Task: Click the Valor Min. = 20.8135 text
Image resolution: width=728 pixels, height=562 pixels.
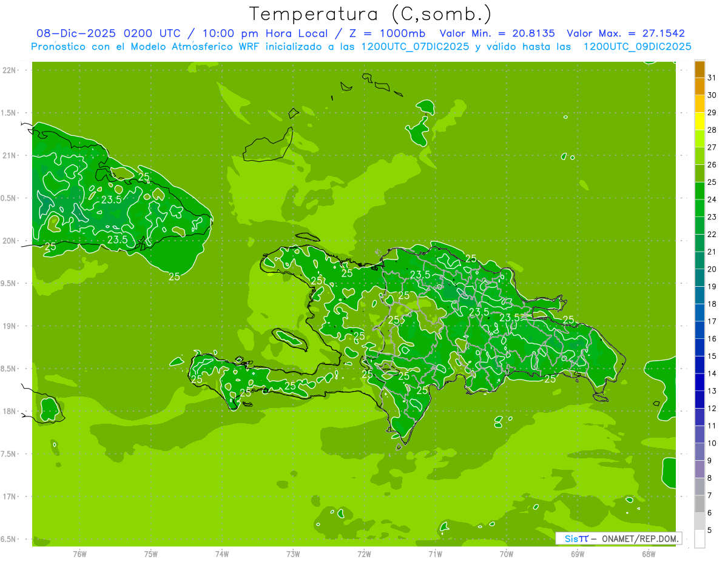Action: (x=497, y=34)
